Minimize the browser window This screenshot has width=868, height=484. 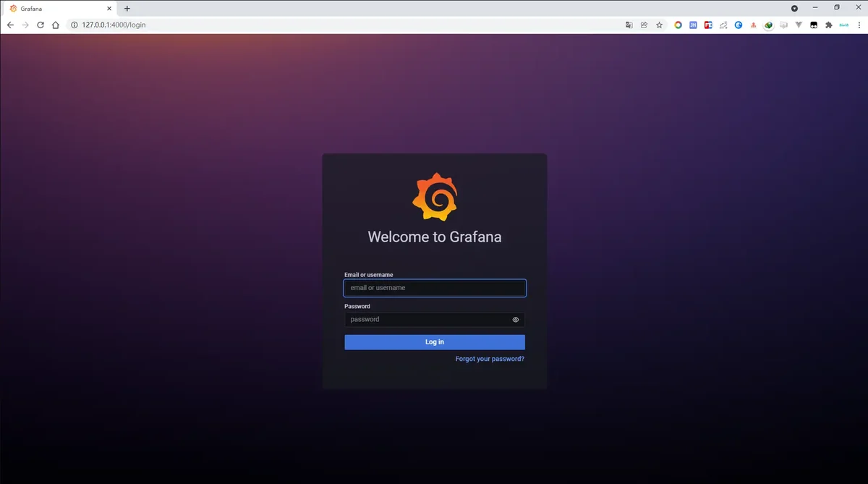click(816, 7)
